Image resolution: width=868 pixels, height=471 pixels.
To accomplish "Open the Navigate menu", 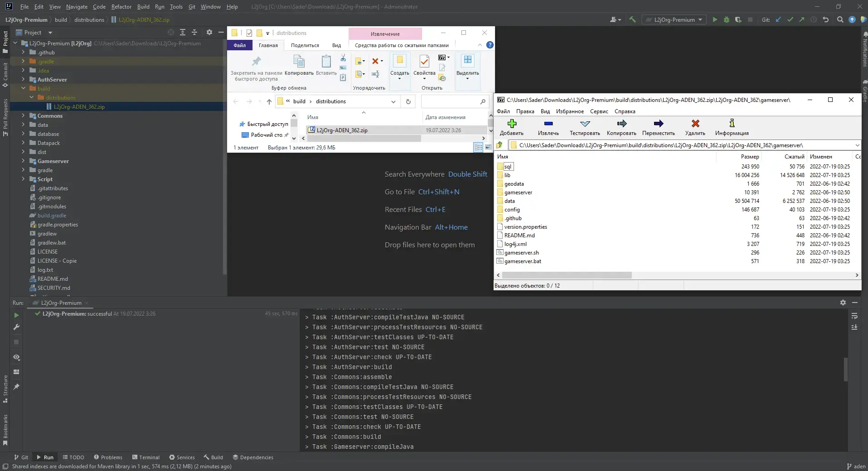I will tap(77, 7).
